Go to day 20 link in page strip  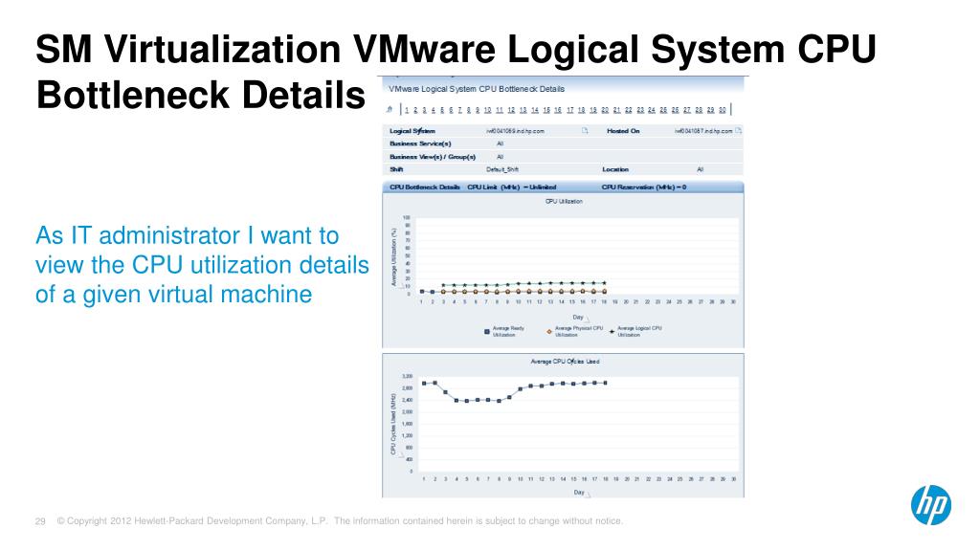pyautogui.click(x=605, y=110)
